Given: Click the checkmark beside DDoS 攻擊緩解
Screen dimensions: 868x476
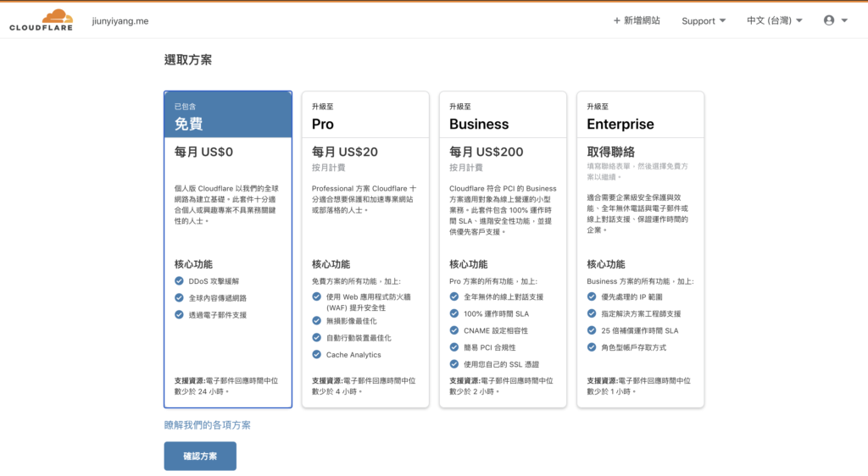Looking at the screenshot, I should coord(179,281).
